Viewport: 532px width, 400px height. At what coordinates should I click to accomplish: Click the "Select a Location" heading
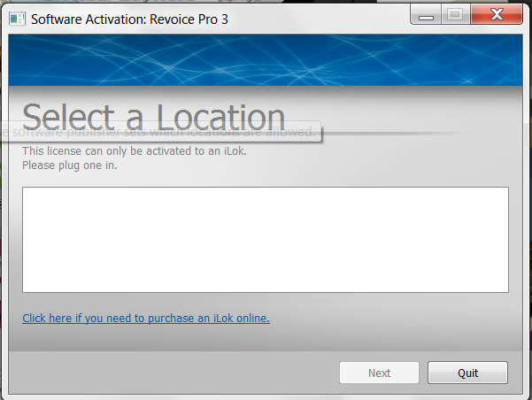click(153, 116)
